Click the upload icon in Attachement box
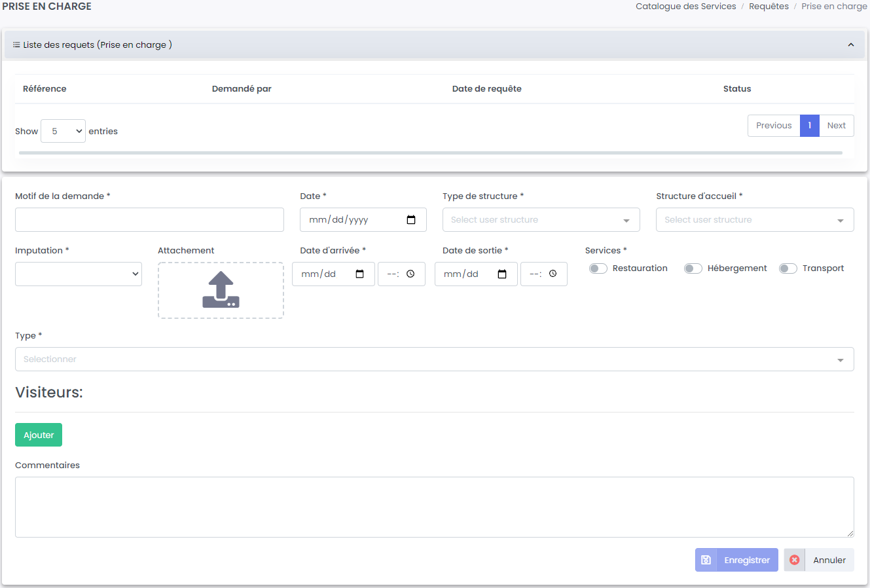The image size is (870, 588). click(x=221, y=290)
